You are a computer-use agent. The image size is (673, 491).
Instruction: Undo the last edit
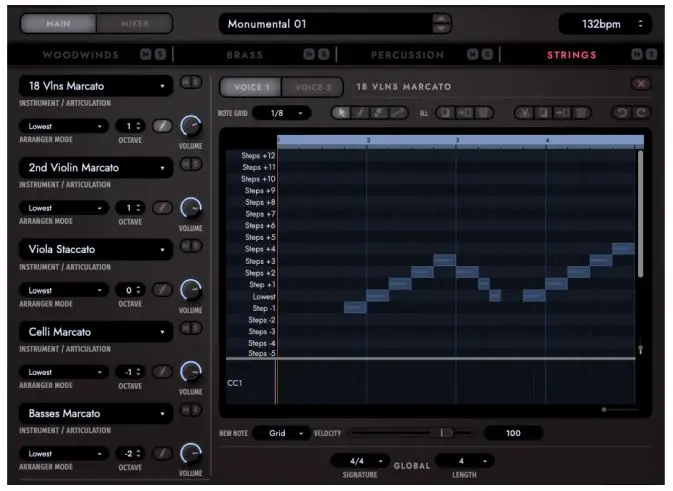tap(622, 113)
